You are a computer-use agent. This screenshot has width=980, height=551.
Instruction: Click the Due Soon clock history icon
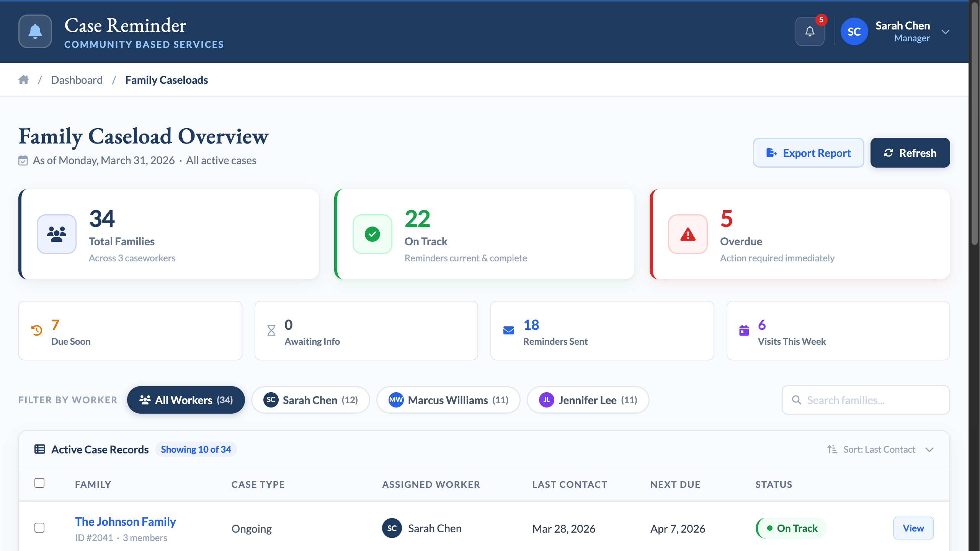pos(37,330)
